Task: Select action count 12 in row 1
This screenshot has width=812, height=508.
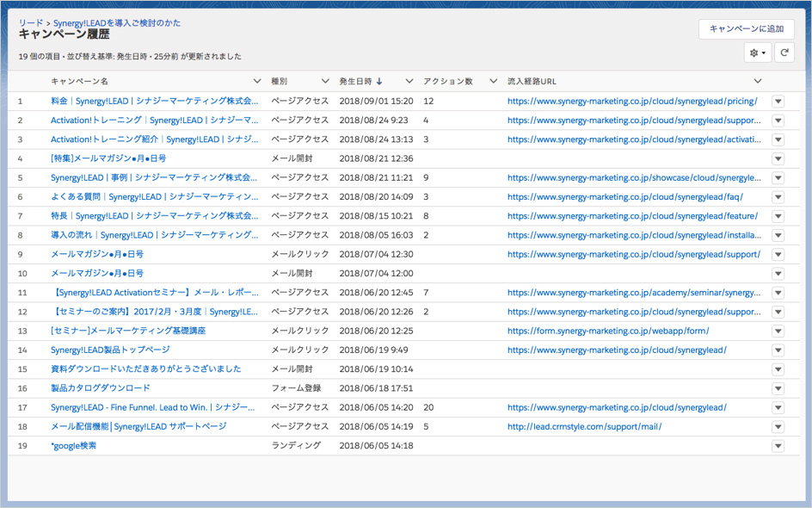Action: coord(428,101)
